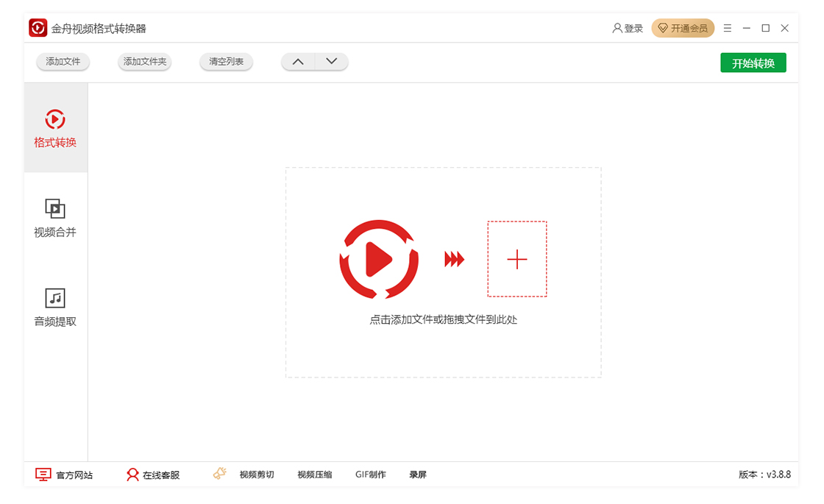Image resolution: width=824 pixels, height=504 pixels.
Task: Open the 视频压缩 tool link
Action: 314,475
